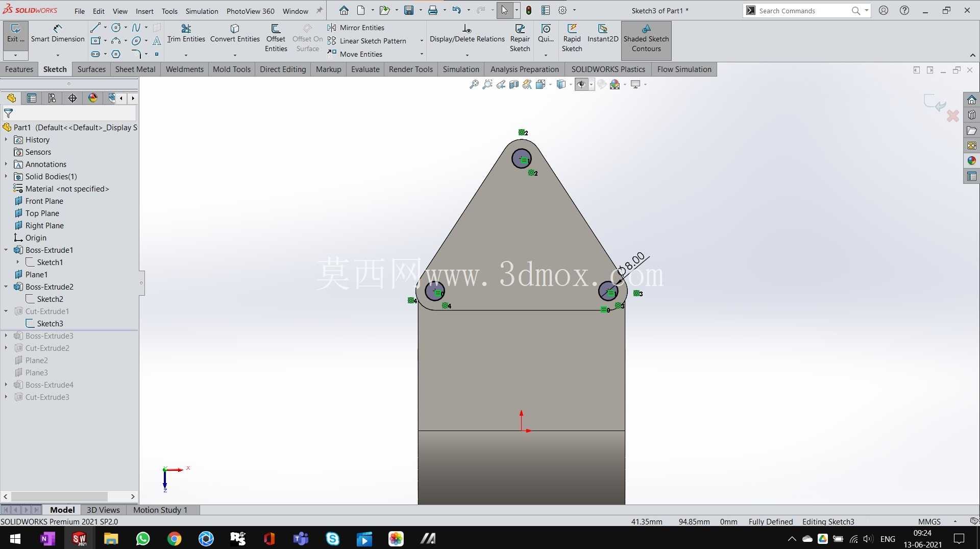Select the Corner Rectangle tool
The width and height of the screenshot is (980, 549).
click(95, 41)
